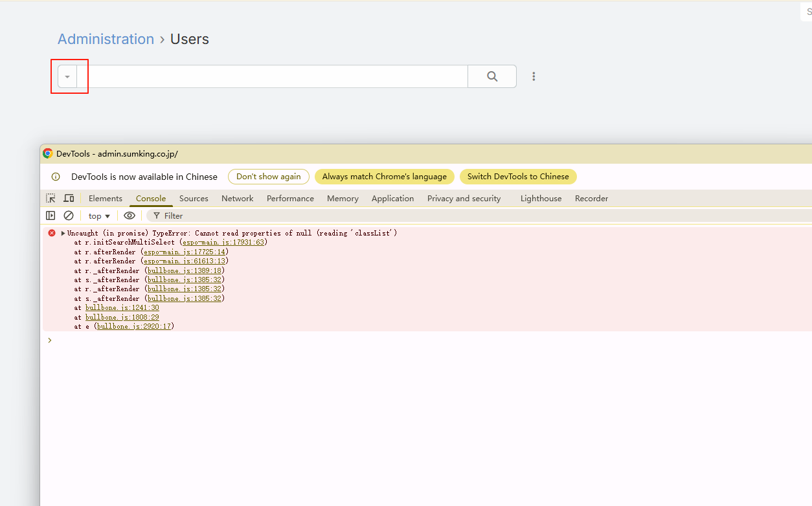
Task: Open the bullbone.js:1808:29 source link
Action: [122, 317]
